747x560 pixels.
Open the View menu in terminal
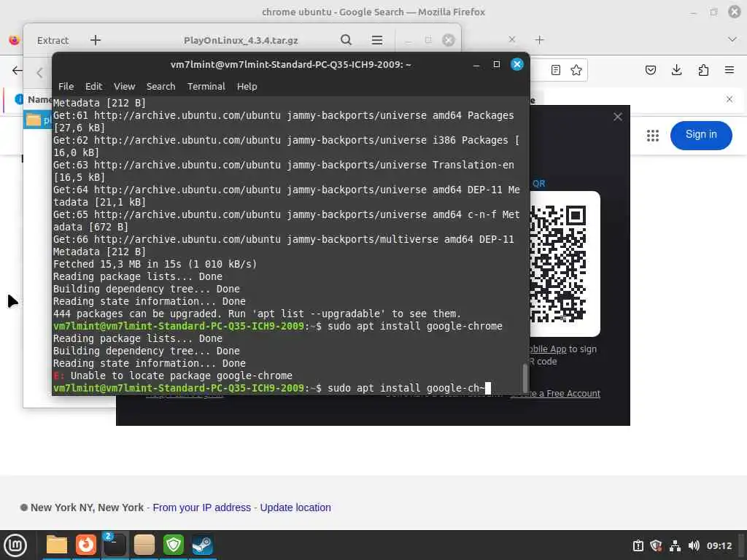click(124, 86)
